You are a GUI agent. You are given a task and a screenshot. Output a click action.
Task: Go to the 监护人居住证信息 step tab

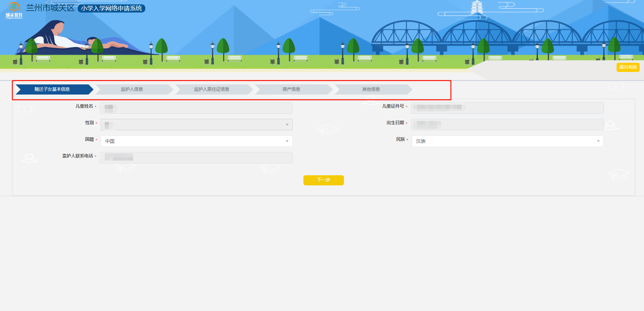tap(214, 89)
